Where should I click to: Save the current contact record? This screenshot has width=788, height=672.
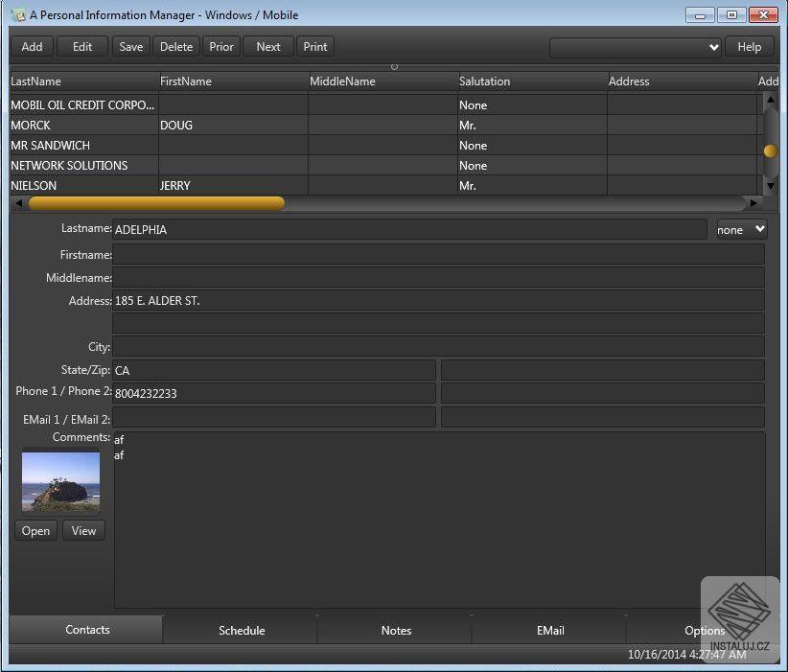click(x=131, y=46)
